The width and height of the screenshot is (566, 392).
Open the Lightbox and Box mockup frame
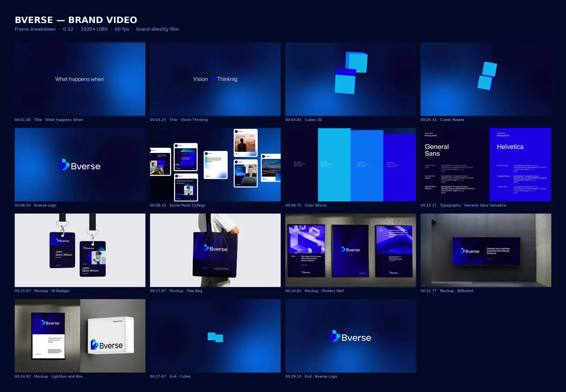(80, 336)
